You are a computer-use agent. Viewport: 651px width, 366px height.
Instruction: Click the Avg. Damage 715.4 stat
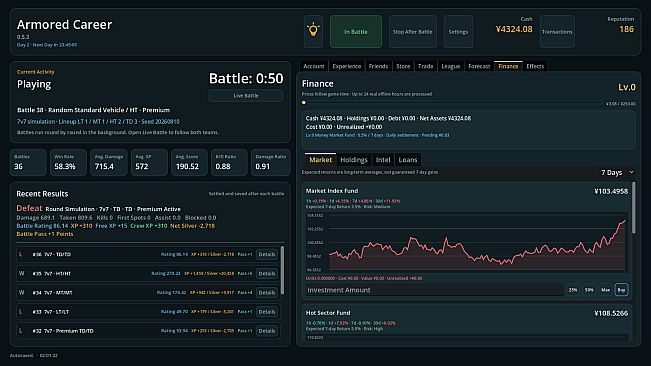coord(108,162)
